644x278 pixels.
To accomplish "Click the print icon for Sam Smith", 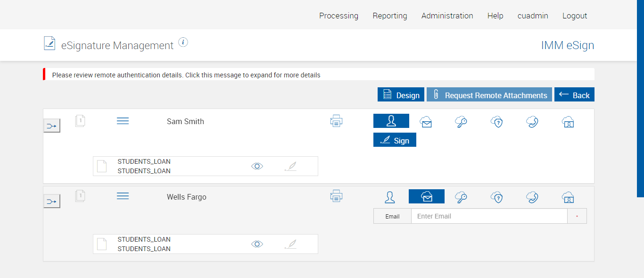I will click(336, 121).
